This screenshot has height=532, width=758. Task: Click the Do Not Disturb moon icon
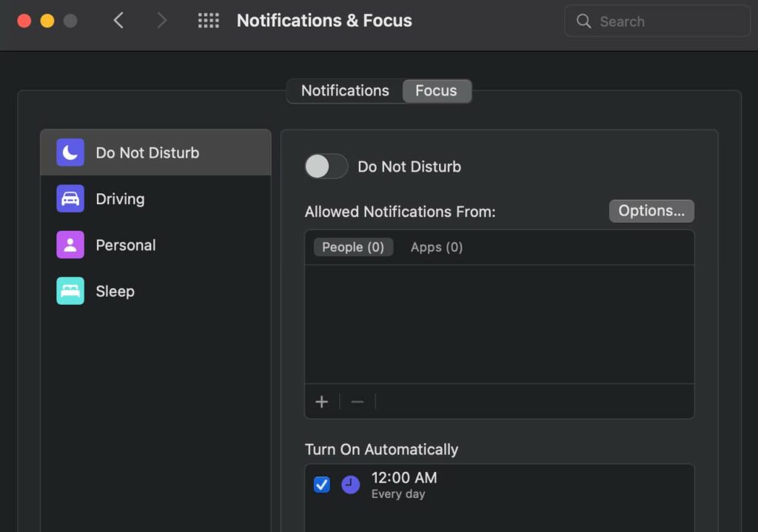coord(70,152)
